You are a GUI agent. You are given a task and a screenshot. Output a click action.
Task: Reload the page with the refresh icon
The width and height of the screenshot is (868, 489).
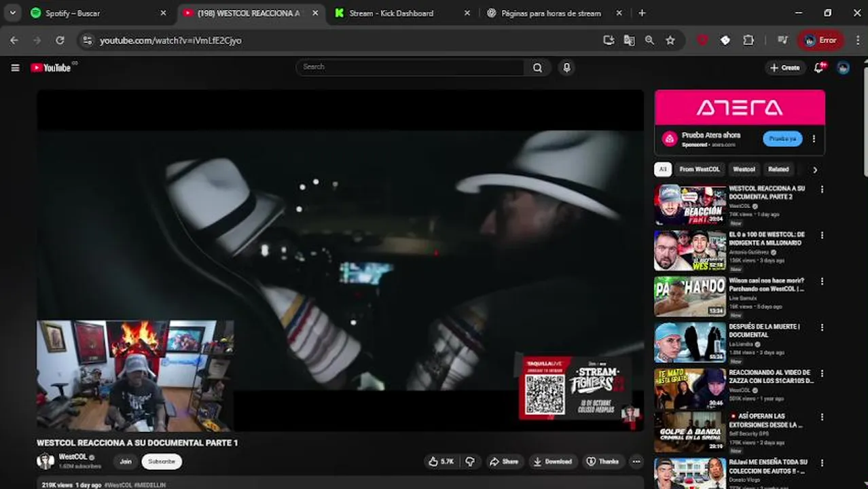(60, 40)
